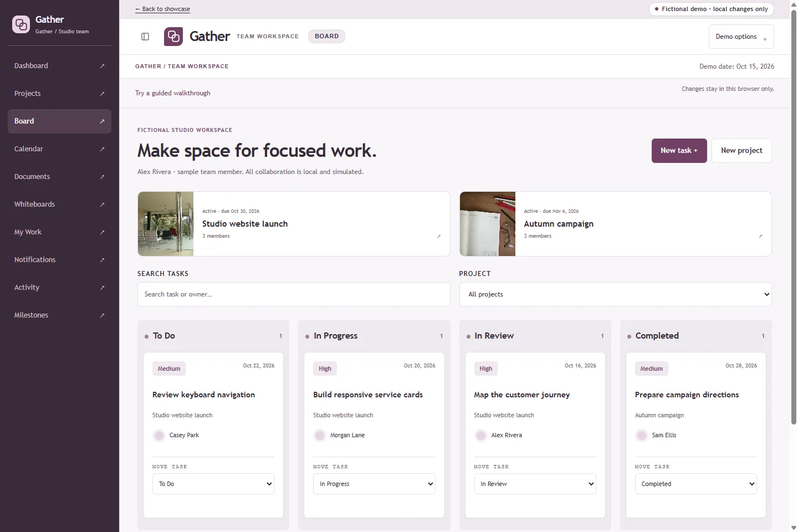Image resolution: width=798 pixels, height=532 pixels.
Task: Open the arrow icon next to Documents
Action: pos(102,177)
